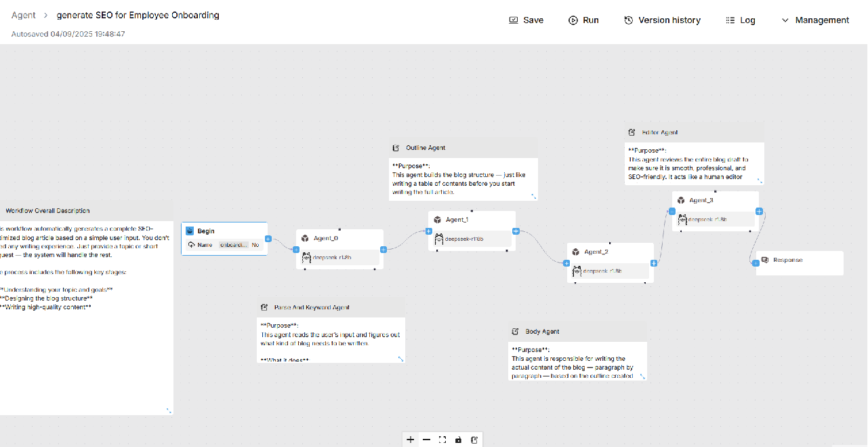Click the Body Agent note title
The height and width of the screenshot is (447, 868).
tap(542, 332)
